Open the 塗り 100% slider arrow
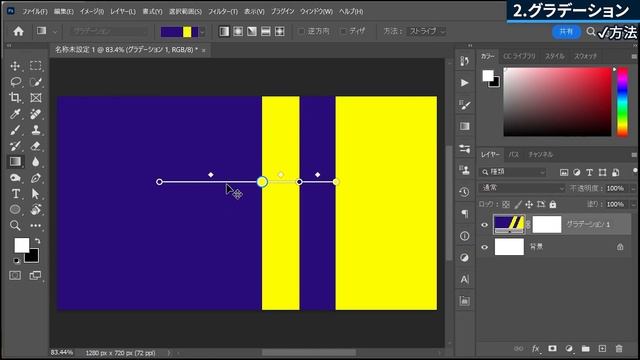 (x=633, y=204)
